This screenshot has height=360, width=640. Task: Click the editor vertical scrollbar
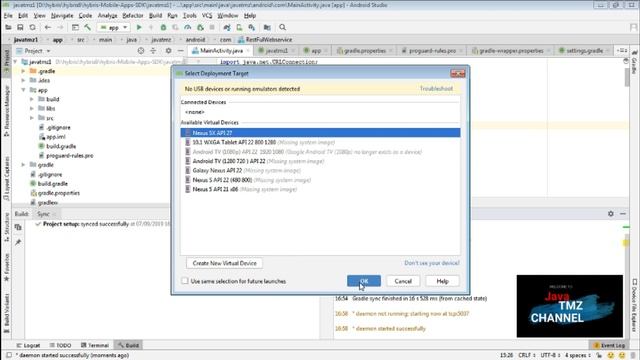627,77
